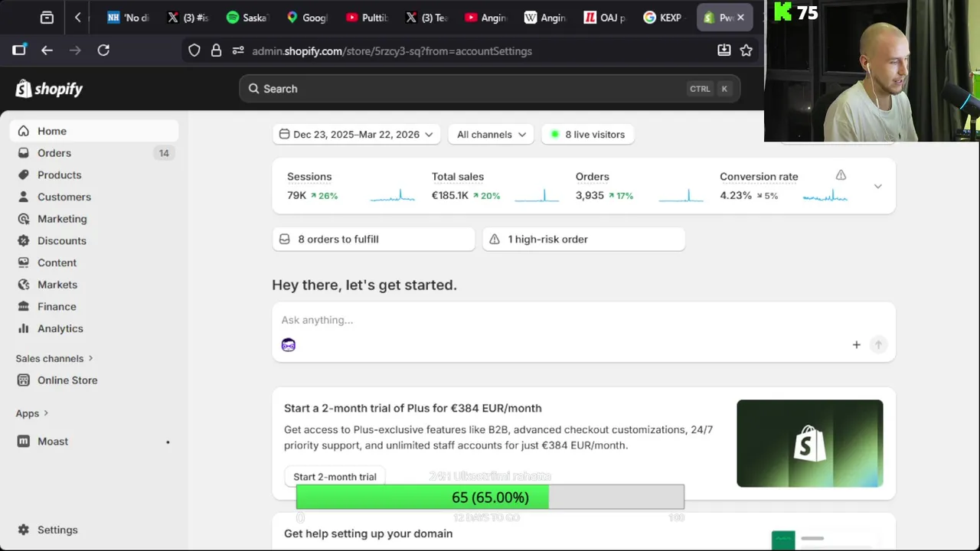The height and width of the screenshot is (551, 980).
Task: Select Home in the sidebar
Action: [x=93, y=131]
